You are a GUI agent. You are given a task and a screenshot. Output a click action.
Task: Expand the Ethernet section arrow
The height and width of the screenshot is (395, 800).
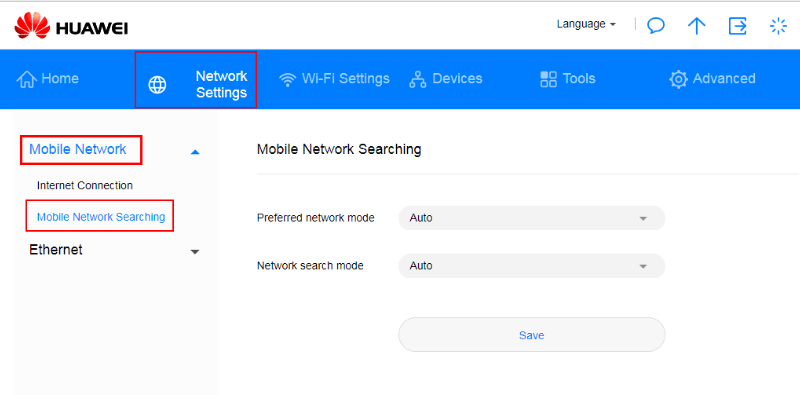click(x=195, y=252)
